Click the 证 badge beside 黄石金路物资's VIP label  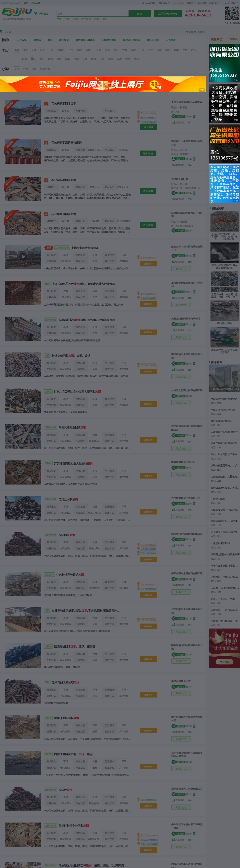click(194, 324)
